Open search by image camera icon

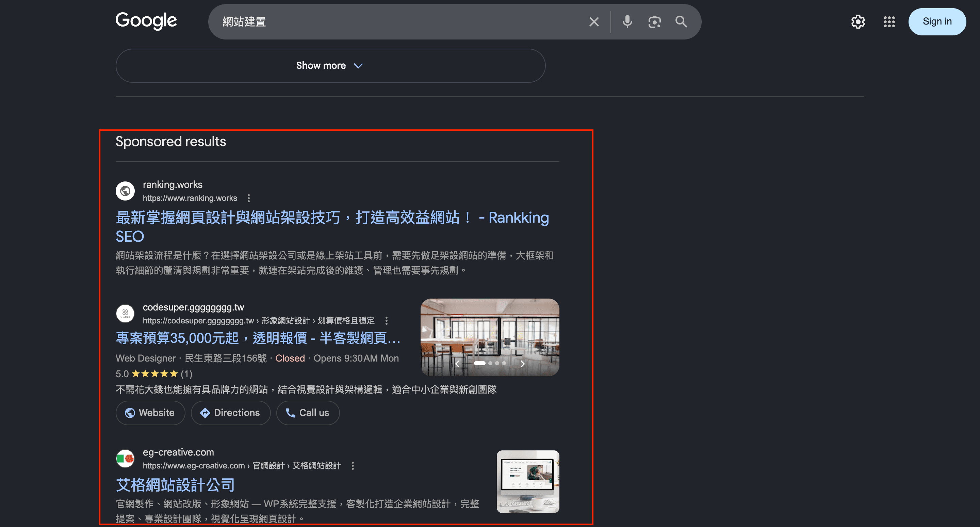(654, 22)
